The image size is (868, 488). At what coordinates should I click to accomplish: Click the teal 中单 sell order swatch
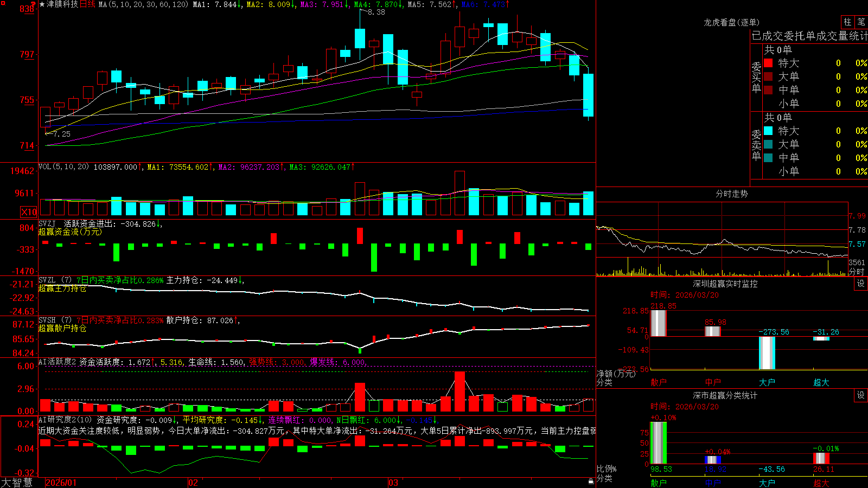coord(768,158)
